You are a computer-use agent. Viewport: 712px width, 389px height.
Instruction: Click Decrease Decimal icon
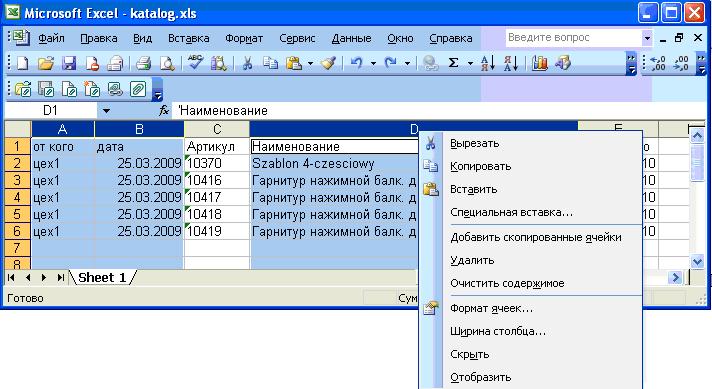(681, 63)
